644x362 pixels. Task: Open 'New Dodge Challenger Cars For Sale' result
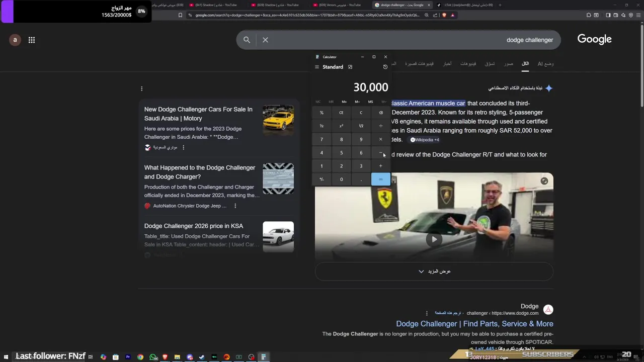coord(198,114)
